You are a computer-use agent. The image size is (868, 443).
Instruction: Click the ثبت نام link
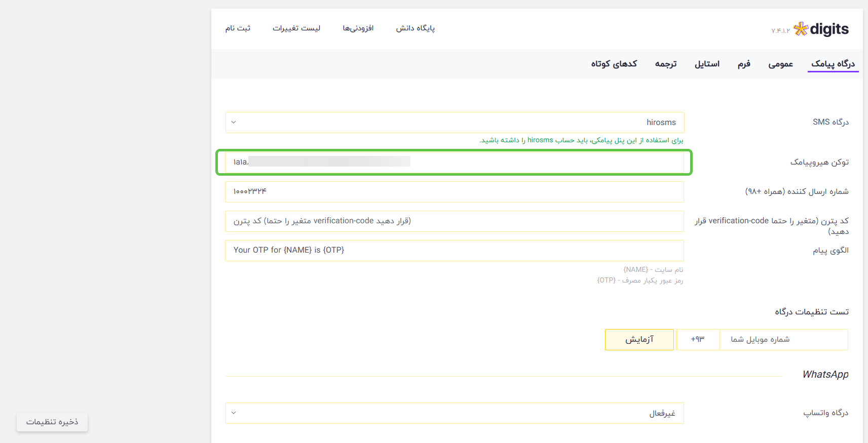[x=238, y=28]
